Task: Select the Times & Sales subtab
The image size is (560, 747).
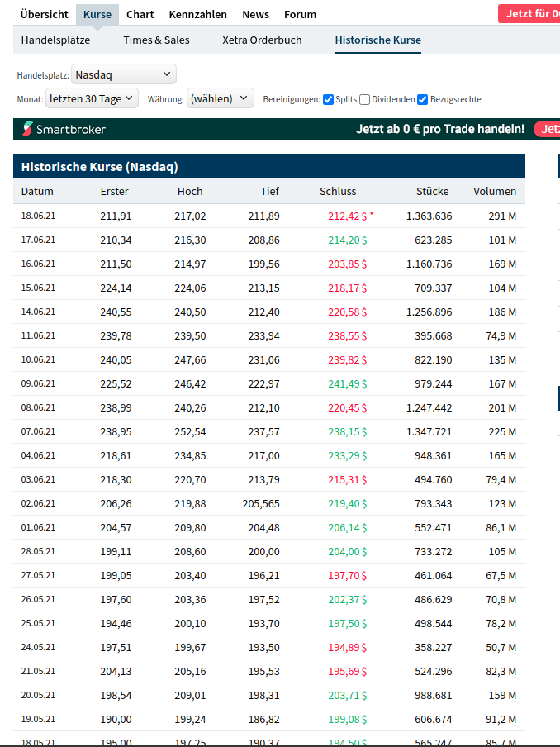Action: [x=156, y=40]
